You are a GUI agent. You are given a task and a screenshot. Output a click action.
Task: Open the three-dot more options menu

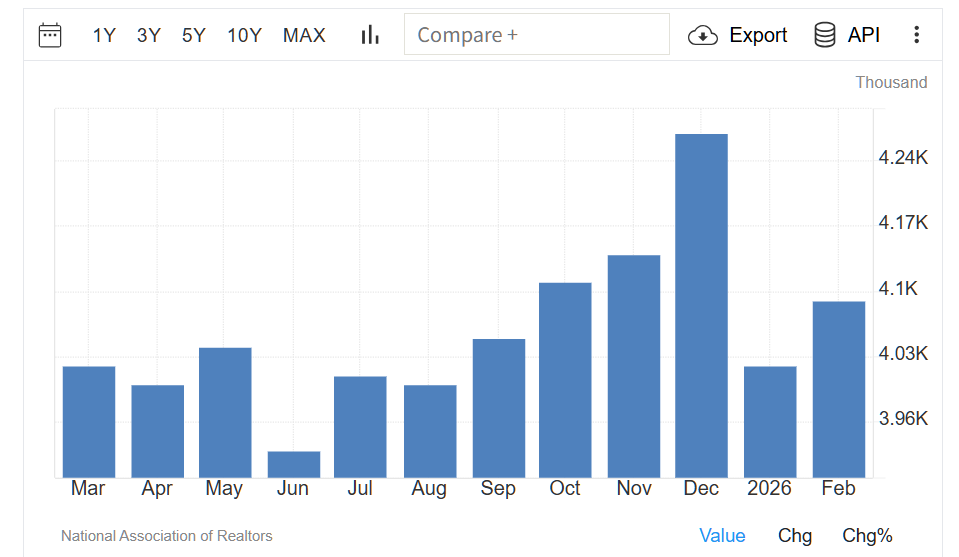point(916,35)
